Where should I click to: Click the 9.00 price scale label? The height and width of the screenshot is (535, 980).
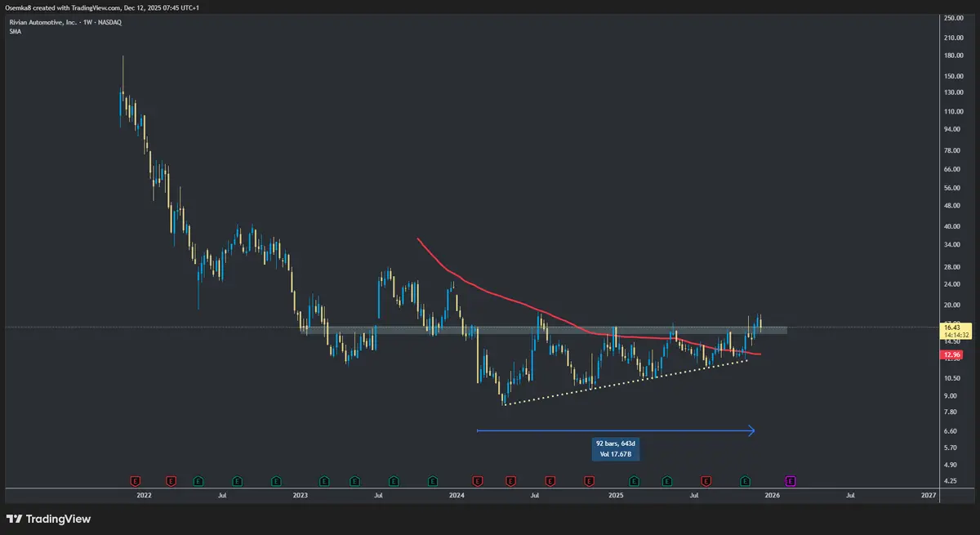[951, 396]
